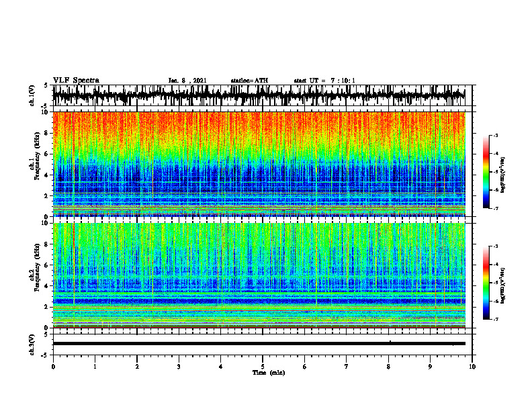532x411 pixels.
Task: Click the "start UT = 7 : 10: 1" label
Action: pos(324,81)
